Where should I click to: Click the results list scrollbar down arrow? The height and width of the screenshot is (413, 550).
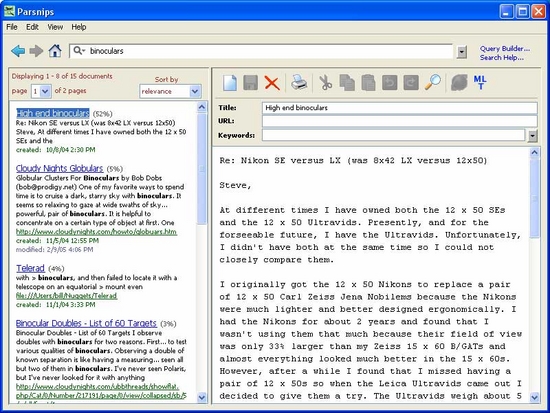pyautogui.click(x=202, y=397)
